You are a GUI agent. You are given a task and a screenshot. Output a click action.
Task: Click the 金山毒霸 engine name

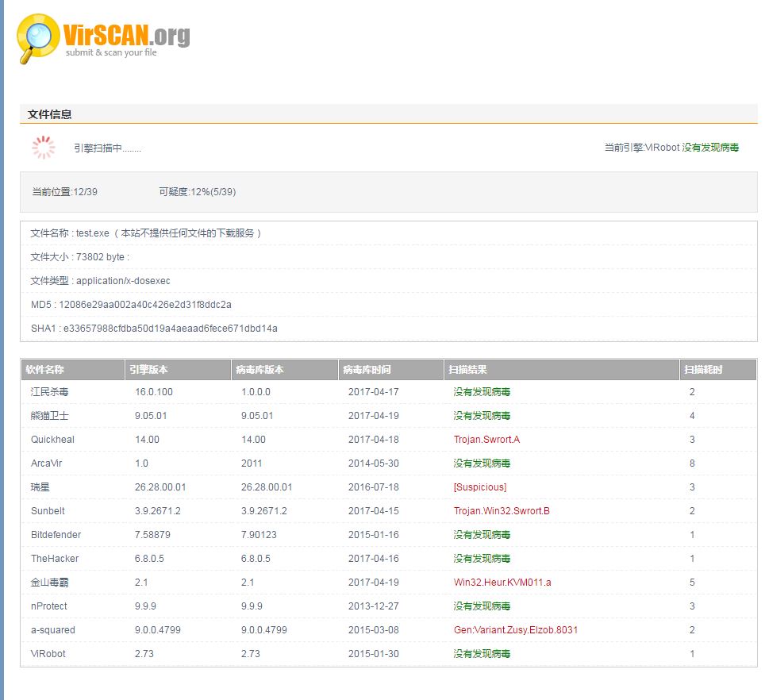point(50,583)
